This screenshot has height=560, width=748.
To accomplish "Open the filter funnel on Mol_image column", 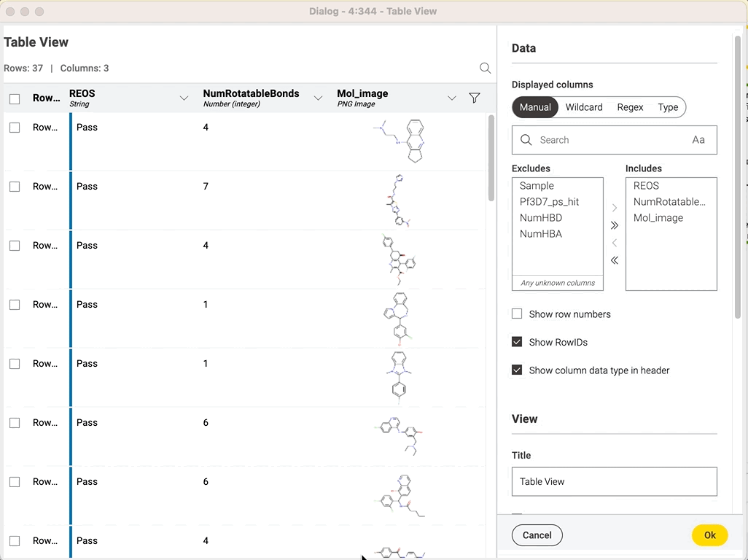I will (475, 97).
